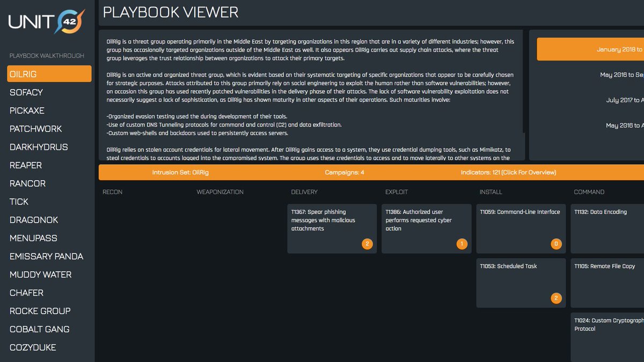Click the count badge 1 on T1386

462,244
